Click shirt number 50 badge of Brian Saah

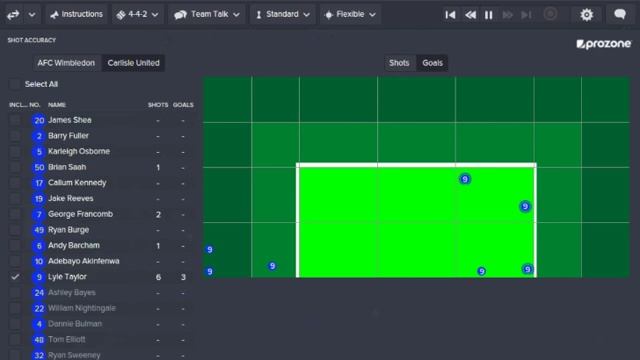(x=39, y=167)
